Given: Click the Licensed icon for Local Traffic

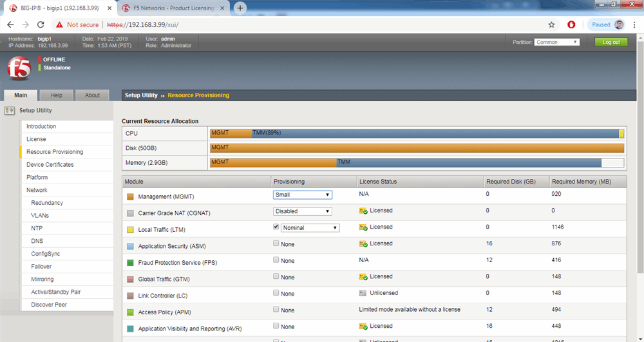Looking at the screenshot, I should [363, 227].
